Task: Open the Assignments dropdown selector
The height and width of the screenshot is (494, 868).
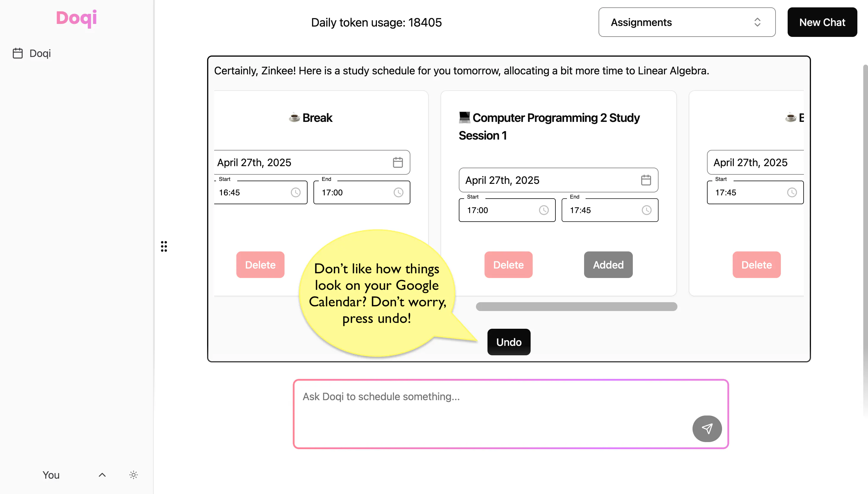Action: 687,22
